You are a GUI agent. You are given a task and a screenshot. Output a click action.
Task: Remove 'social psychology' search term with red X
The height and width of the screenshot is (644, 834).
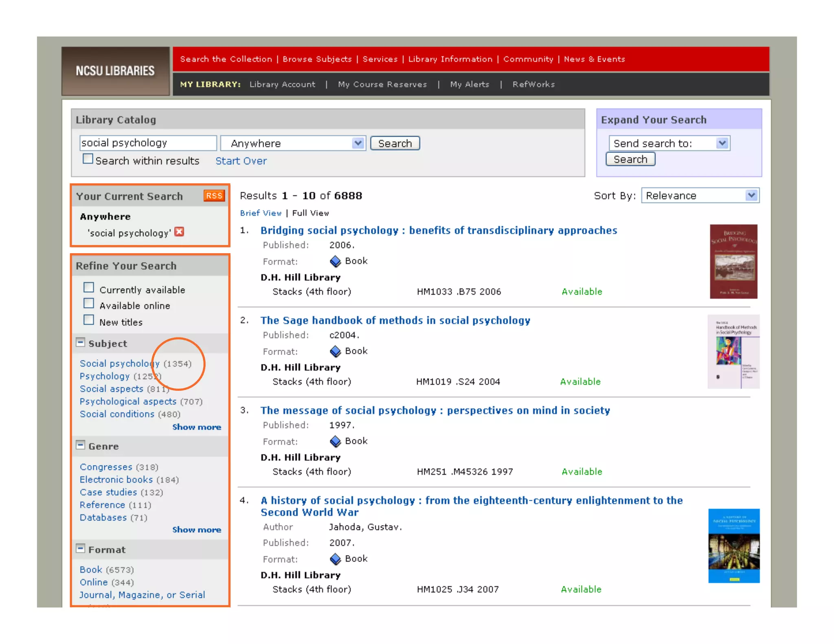[x=179, y=232]
